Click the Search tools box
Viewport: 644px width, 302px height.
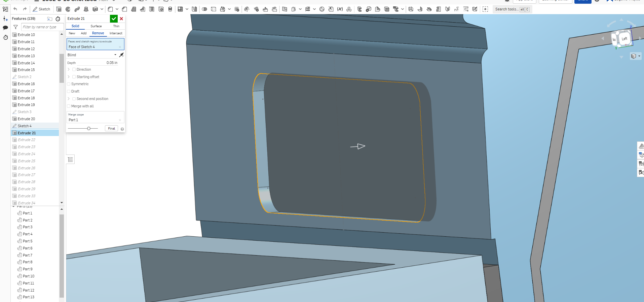[x=512, y=9]
